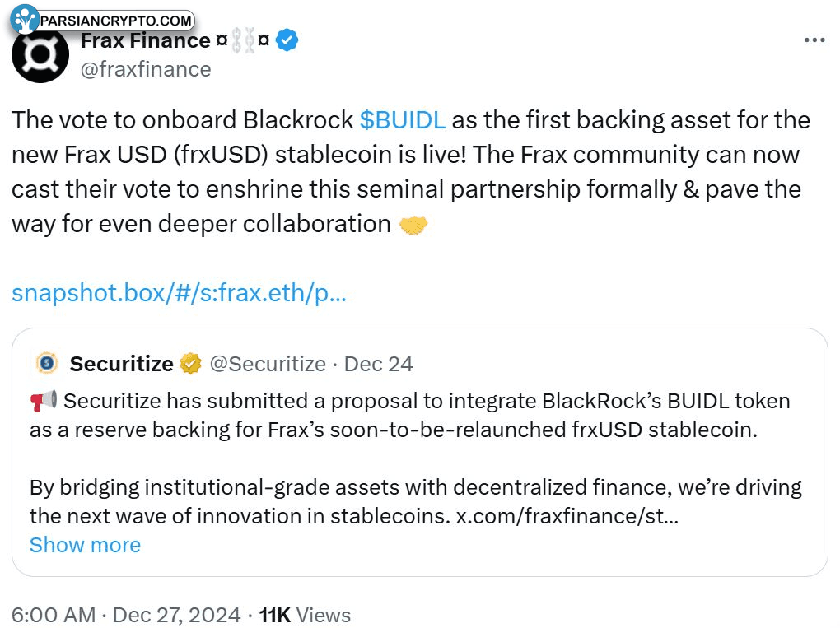The image size is (840, 628).
Task: Click the Frax Finance display name
Action: [x=146, y=40]
